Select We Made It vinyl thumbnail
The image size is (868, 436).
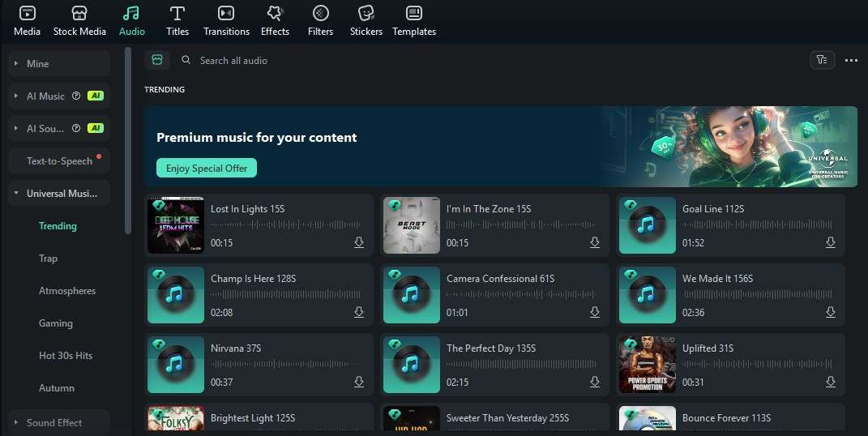click(647, 295)
